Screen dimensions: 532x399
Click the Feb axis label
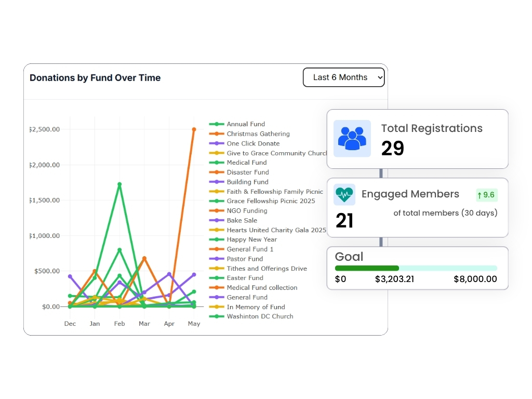pyautogui.click(x=119, y=324)
